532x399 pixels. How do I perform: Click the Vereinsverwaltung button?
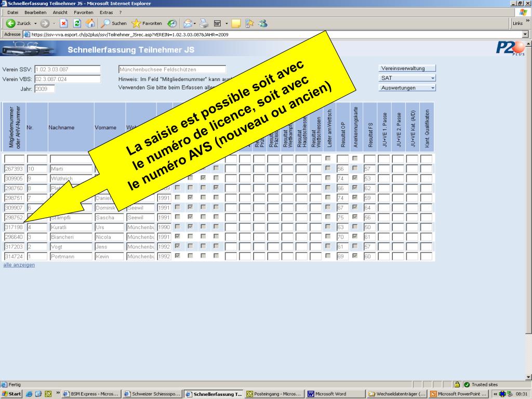[x=407, y=68]
